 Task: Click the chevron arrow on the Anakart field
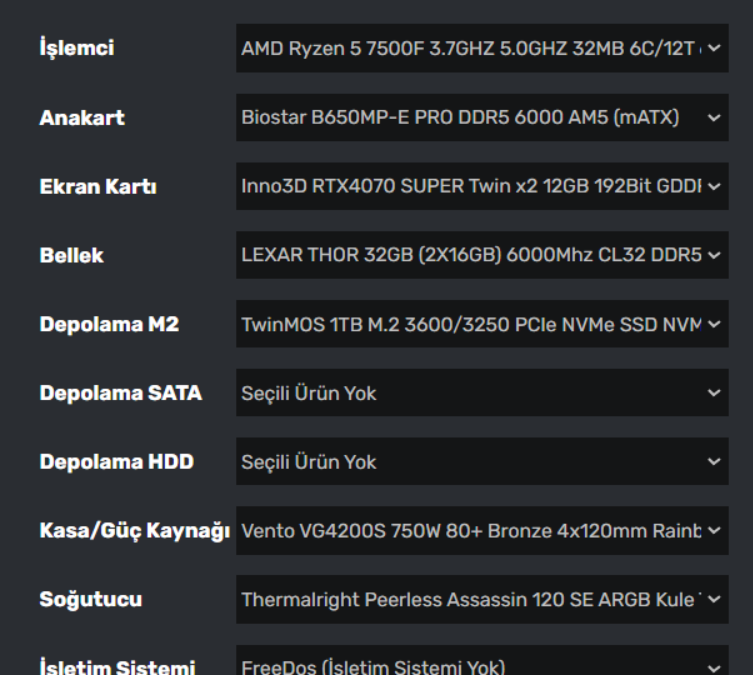point(713,118)
